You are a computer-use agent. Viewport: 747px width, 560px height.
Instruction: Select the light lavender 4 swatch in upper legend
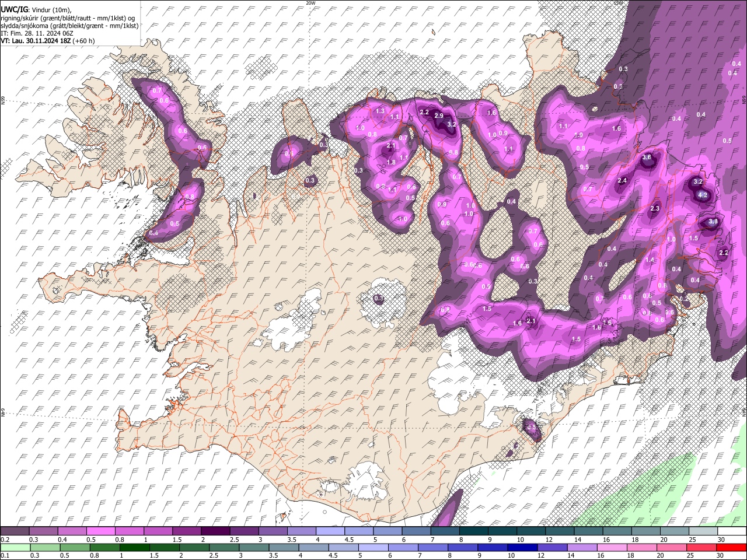[329, 531]
